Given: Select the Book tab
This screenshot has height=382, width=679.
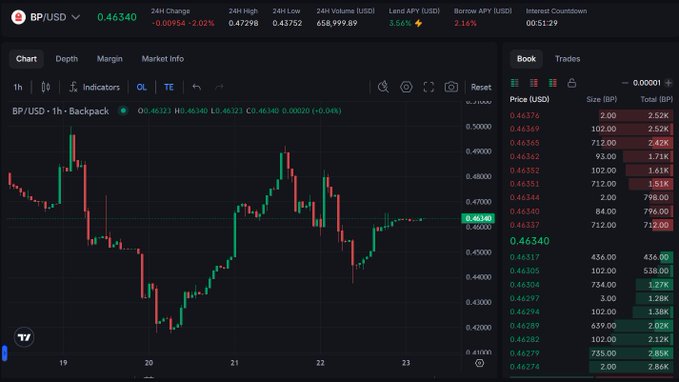Looking at the screenshot, I should coord(526,59).
